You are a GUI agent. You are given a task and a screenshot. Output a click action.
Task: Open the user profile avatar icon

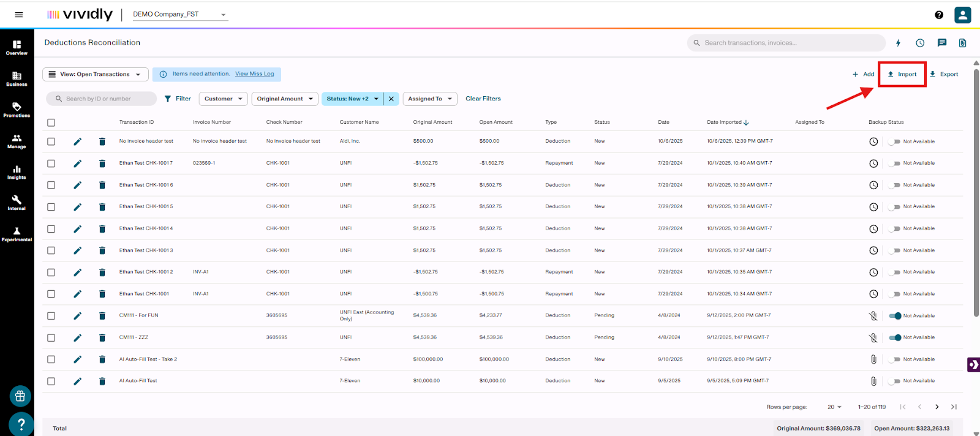(x=962, y=15)
